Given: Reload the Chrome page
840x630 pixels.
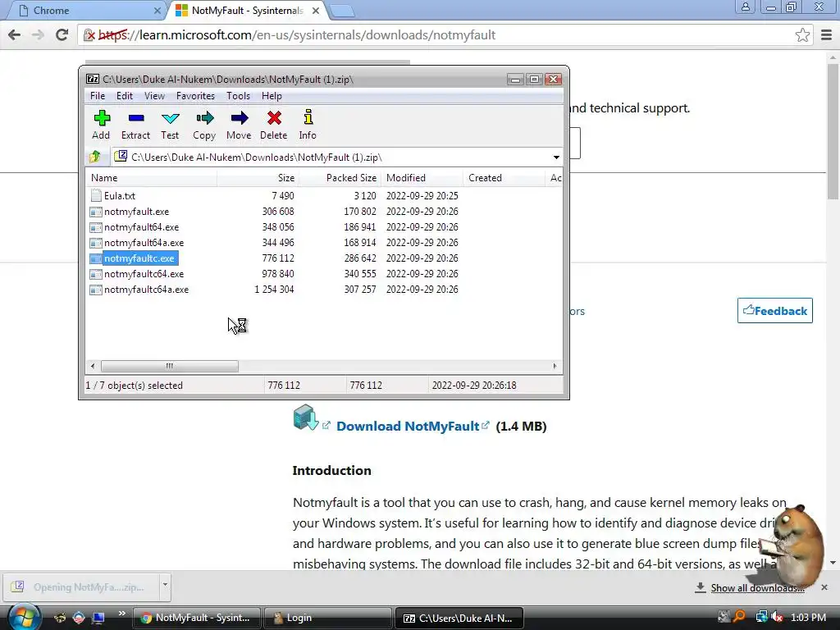Looking at the screenshot, I should tap(62, 34).
